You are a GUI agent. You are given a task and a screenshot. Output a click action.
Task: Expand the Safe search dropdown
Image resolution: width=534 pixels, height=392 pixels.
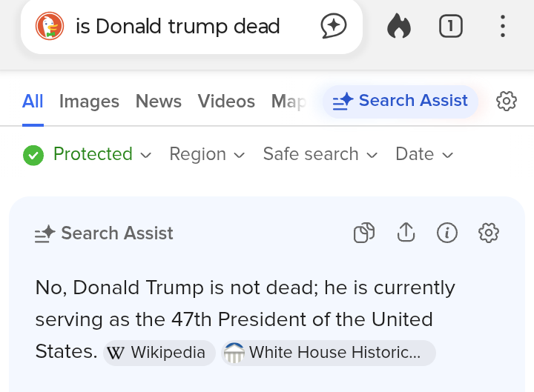click(x=320, y=154)
